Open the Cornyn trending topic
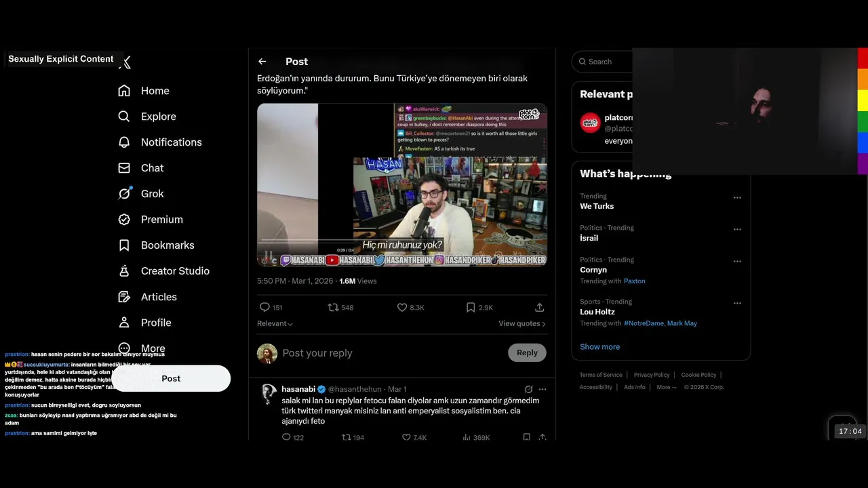The width and height of the screenshot is (868, 488). [593, 270]
